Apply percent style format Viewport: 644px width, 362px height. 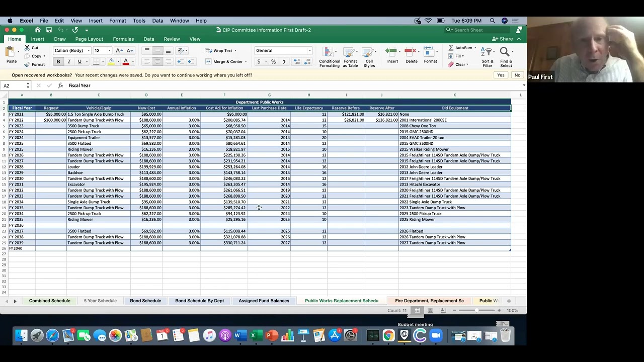click(x=273, y=61)
